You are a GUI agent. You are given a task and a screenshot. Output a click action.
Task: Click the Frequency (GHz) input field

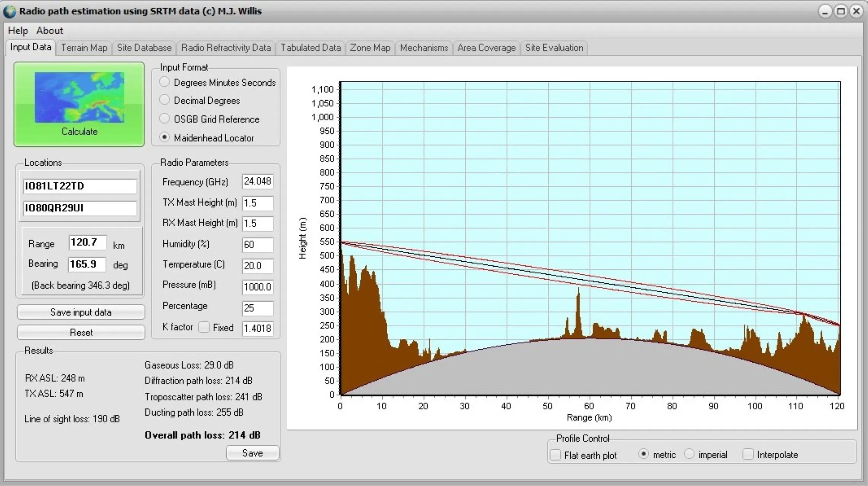pos(258,182)
